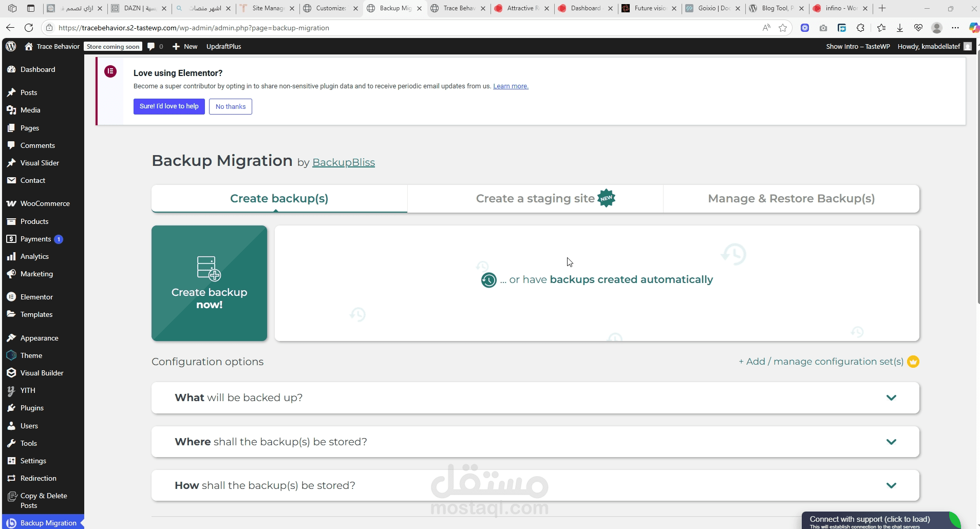Close the Dashboard browser tab

click(x=610, y=8)
